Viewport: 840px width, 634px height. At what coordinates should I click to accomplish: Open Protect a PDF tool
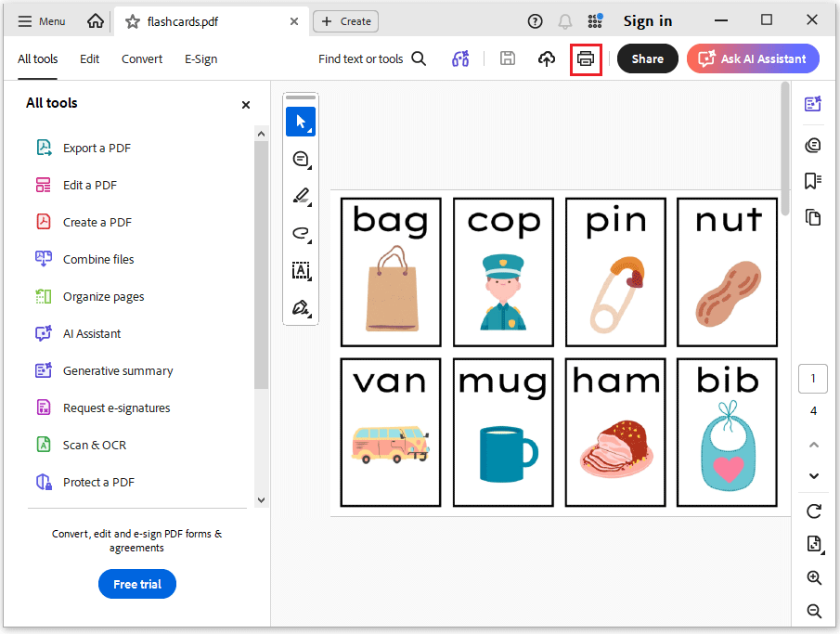85,483
